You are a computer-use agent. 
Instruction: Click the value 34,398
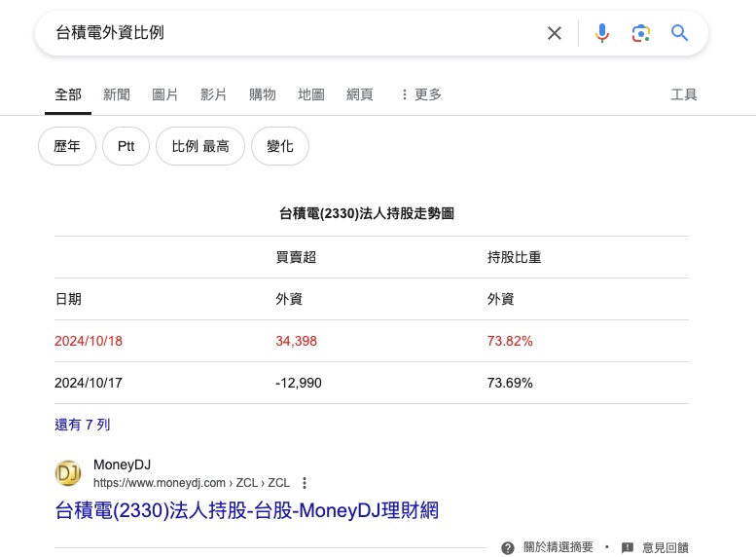pos(296,341)
